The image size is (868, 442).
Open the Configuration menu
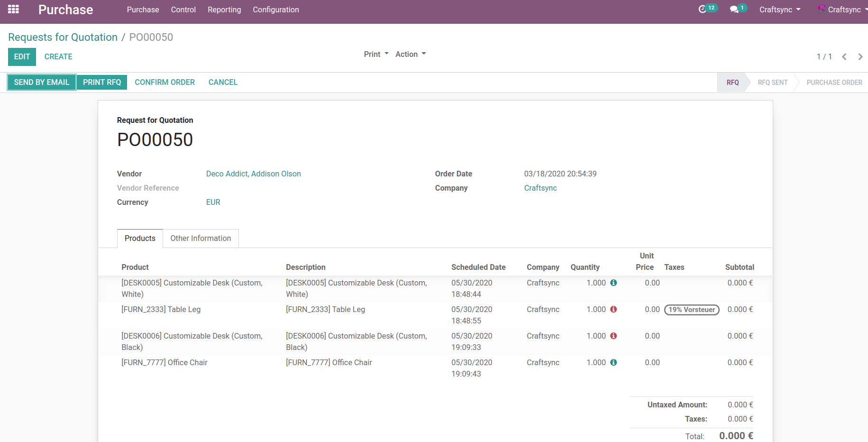coord(275,9)
